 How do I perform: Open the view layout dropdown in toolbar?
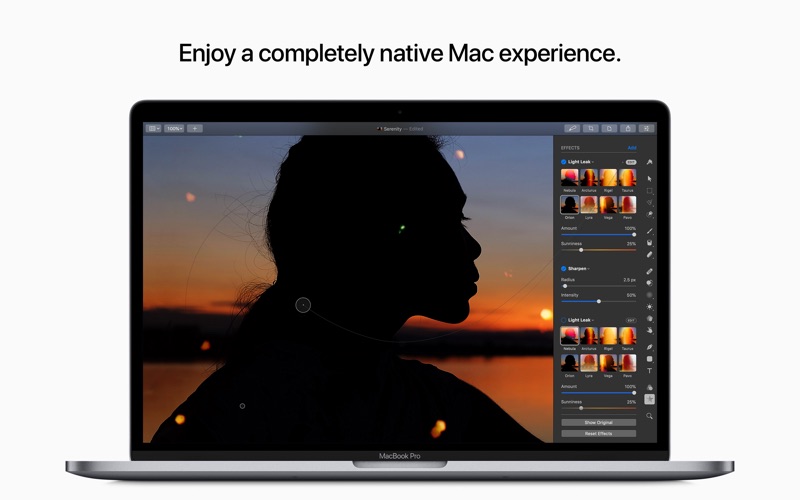coord(154,129)
